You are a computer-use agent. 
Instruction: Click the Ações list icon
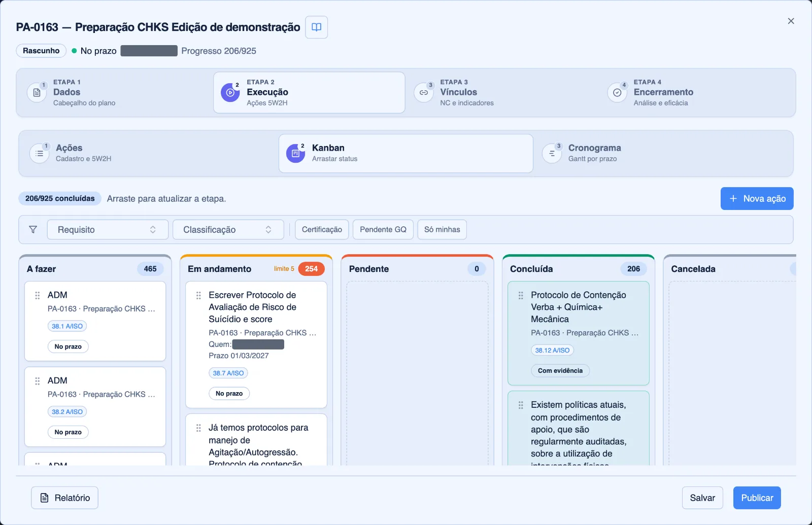pyautogui.click(x=39, y=154)
